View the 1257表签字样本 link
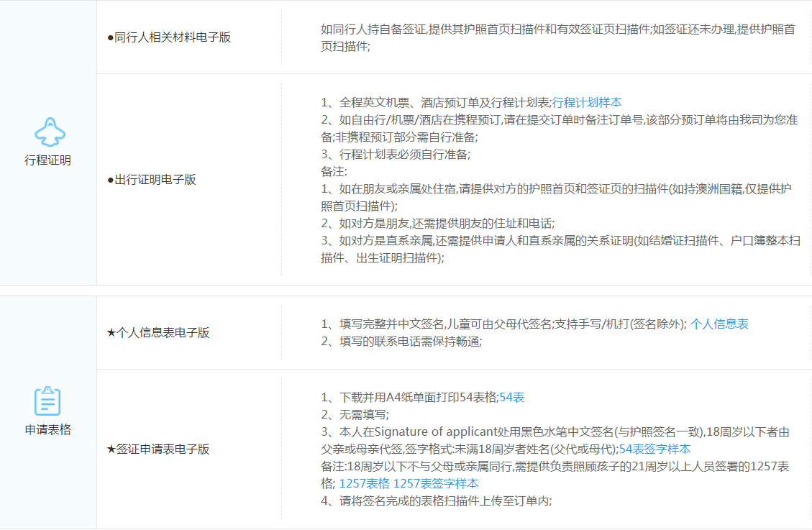This screenshot has height=530, width=812. tap(436, 484)
